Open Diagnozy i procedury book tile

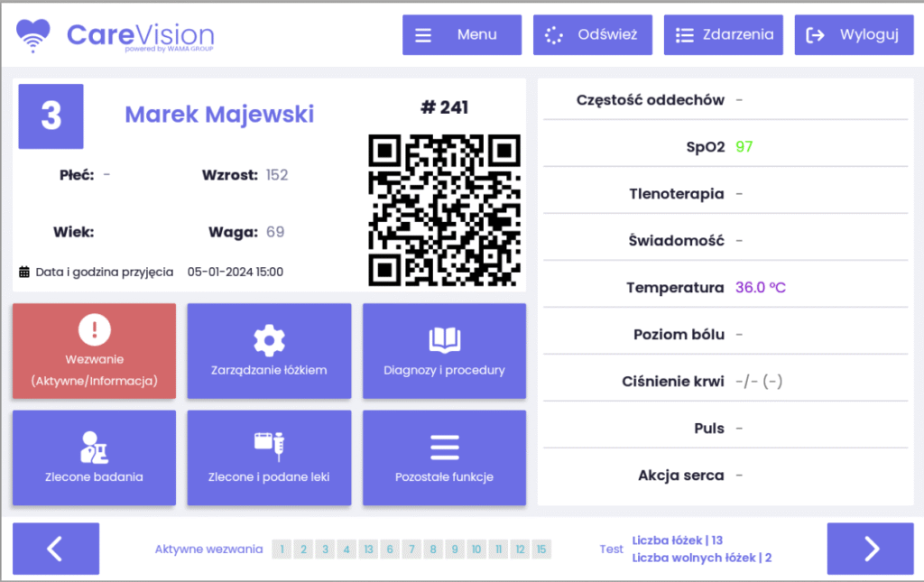444,351
